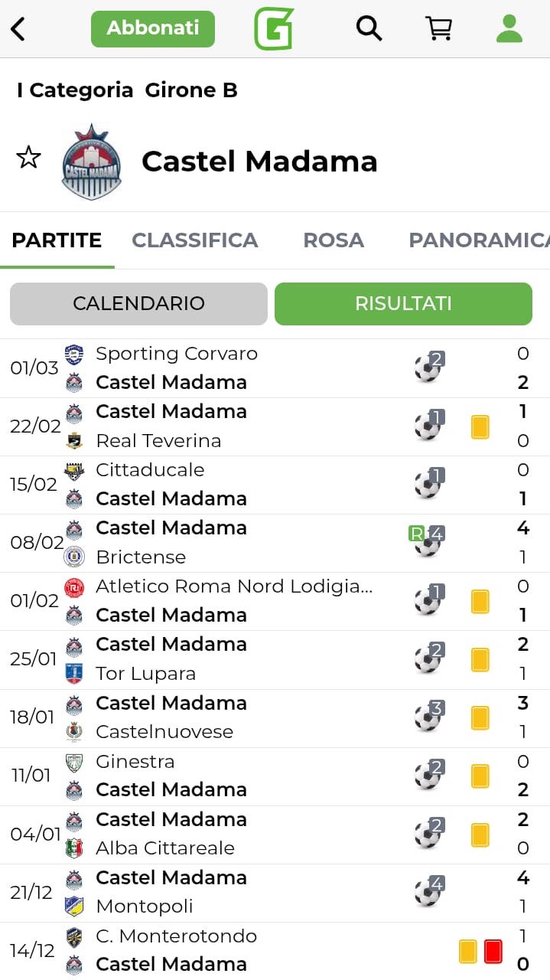This screenshot has height=980, width=550.
Task: Switch to the CLASSIFICA tab
Action: pyautogui.click(x=194, y=240)
